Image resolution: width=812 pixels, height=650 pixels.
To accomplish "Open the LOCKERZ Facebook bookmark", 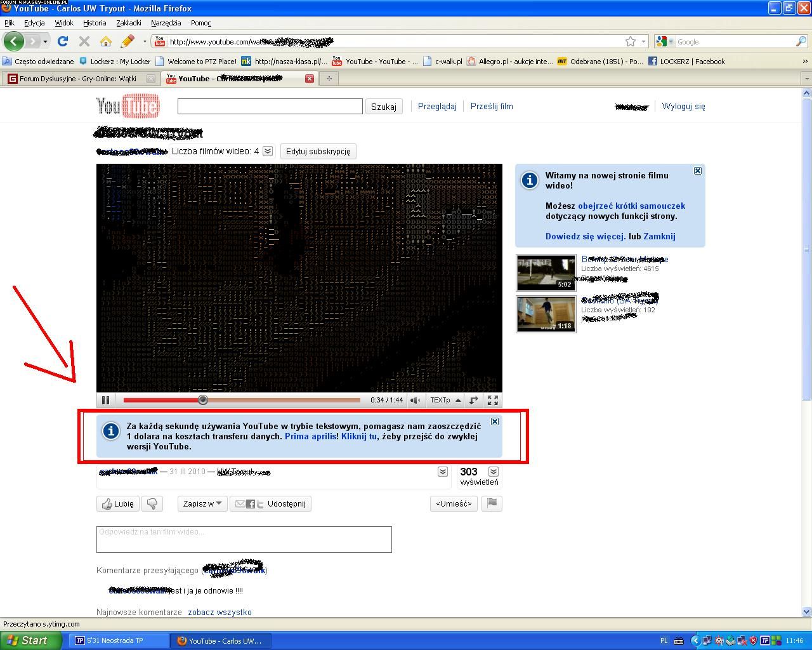I will coord(686,62).
